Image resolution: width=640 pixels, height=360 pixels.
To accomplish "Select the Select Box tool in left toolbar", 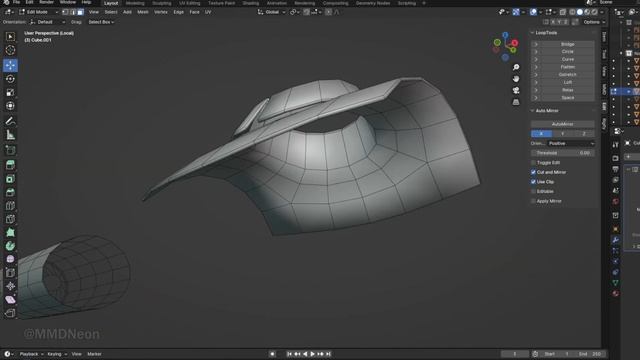I will point(10,37).
